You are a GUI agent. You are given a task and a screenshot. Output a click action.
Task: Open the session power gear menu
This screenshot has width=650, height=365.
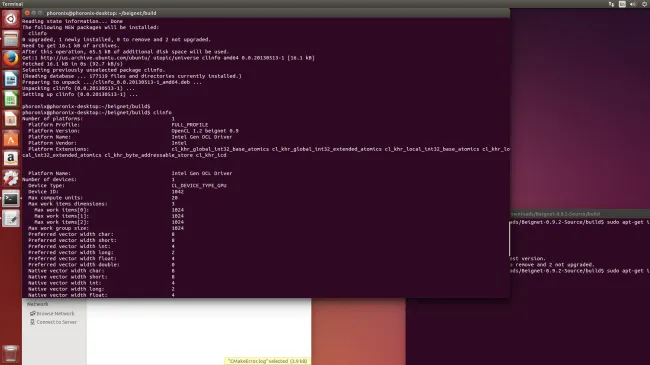coord(645,4)
